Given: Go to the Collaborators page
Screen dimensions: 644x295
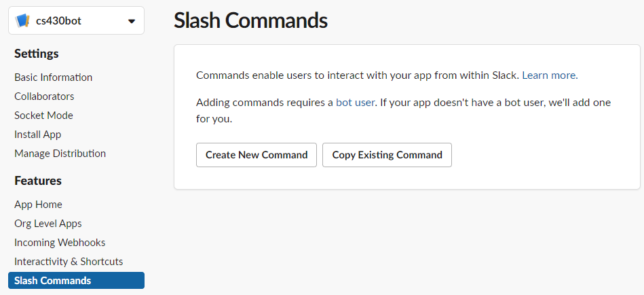Looking at the screenshot, I should point(44,97).
